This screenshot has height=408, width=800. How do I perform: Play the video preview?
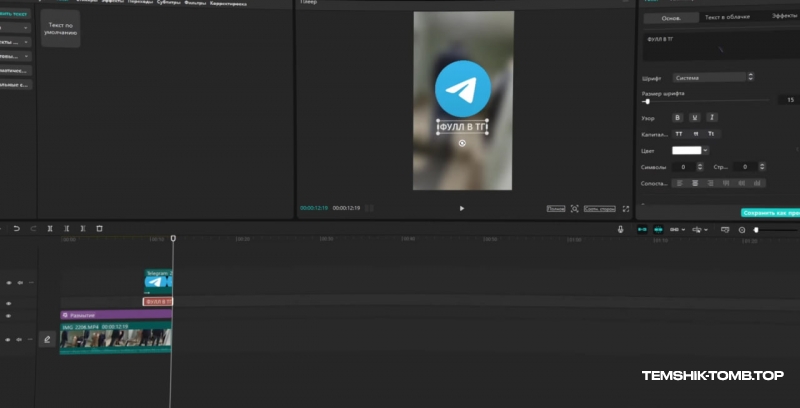click(462, 209)
